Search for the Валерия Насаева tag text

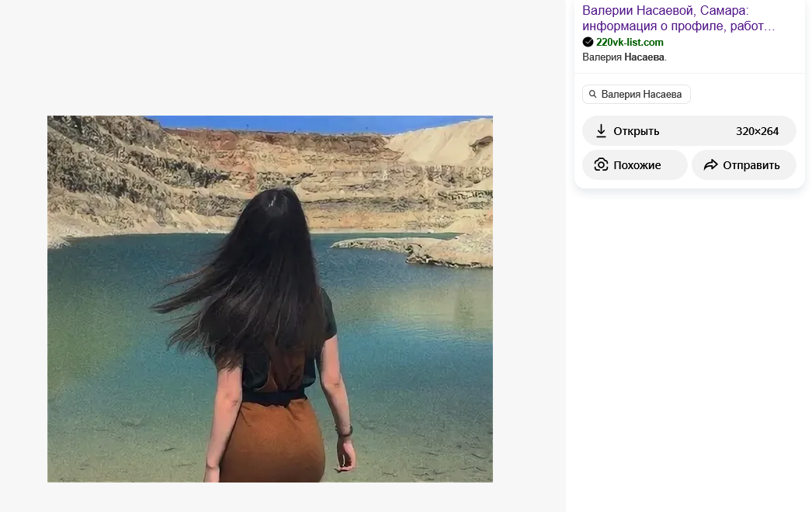(641, 94)
